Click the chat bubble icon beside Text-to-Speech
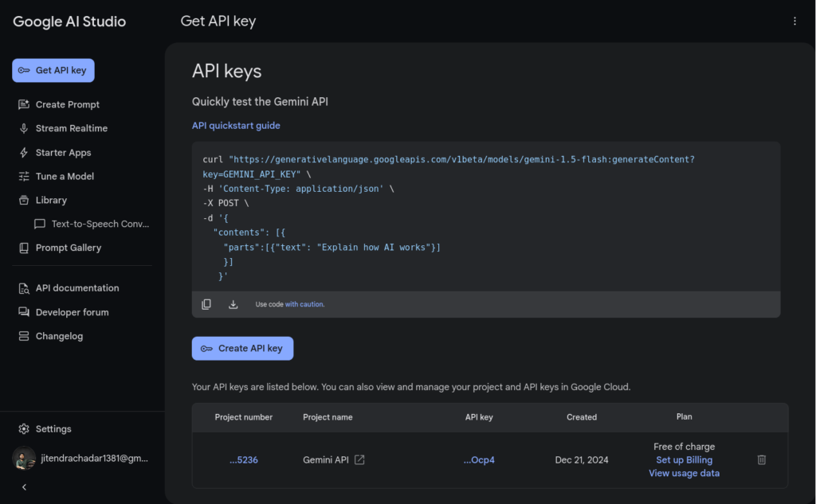The image size is (816, 504). click(40, 225)
